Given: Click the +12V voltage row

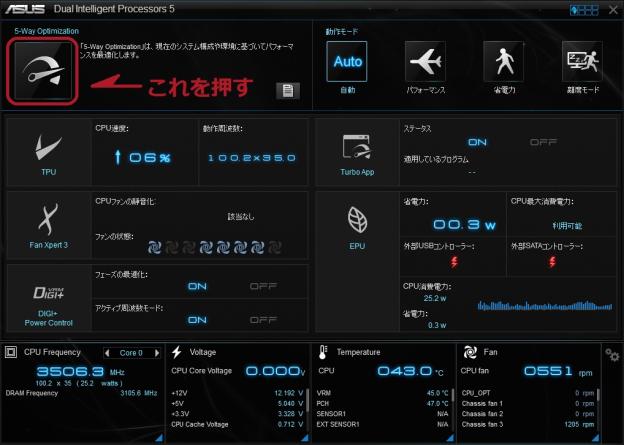Looking at the screenshot, I should [x=237, y=393].
